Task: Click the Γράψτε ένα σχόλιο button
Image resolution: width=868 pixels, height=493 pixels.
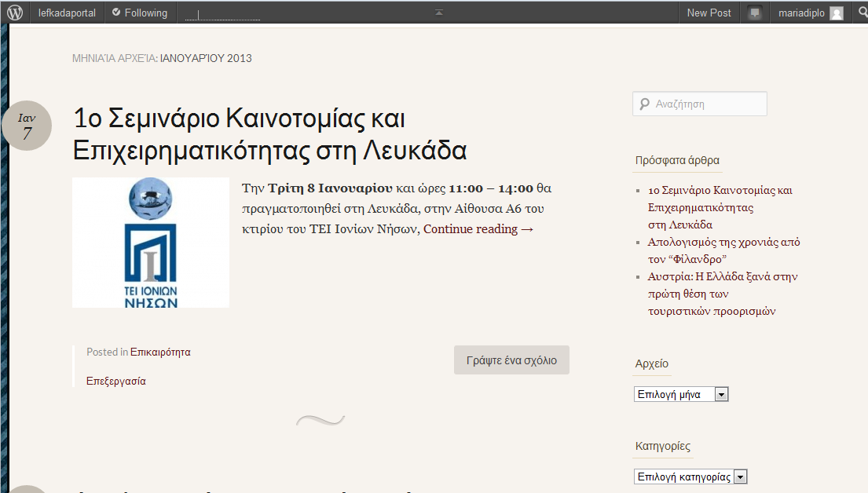Action: 511,360
